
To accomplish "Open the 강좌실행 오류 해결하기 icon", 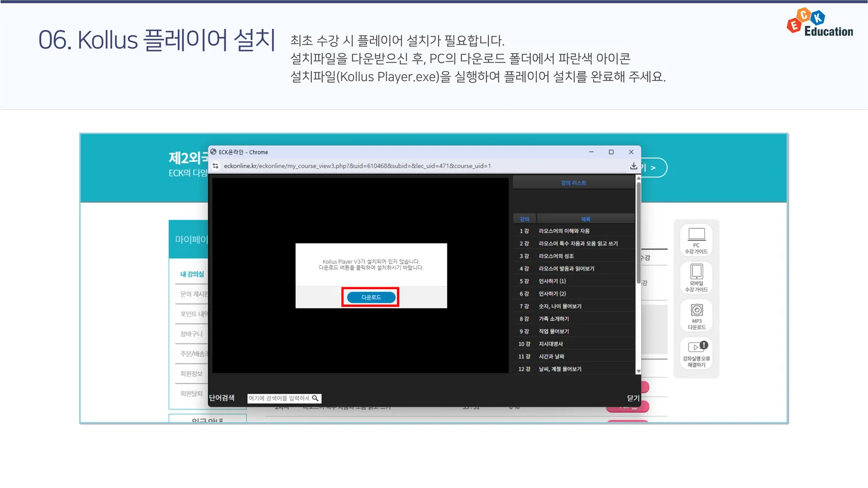I will [x=696, y=353].
